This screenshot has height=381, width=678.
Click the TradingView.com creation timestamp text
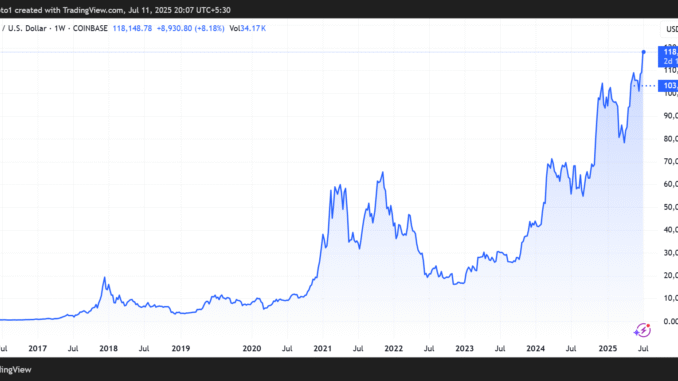click(115, 10)
